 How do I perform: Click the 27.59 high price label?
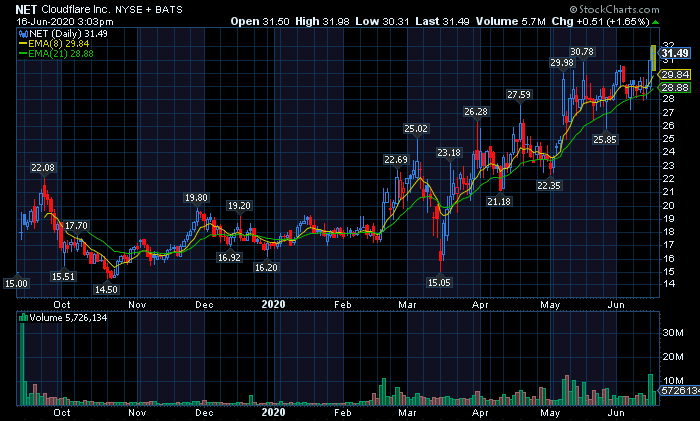click(x=519, y=95)
